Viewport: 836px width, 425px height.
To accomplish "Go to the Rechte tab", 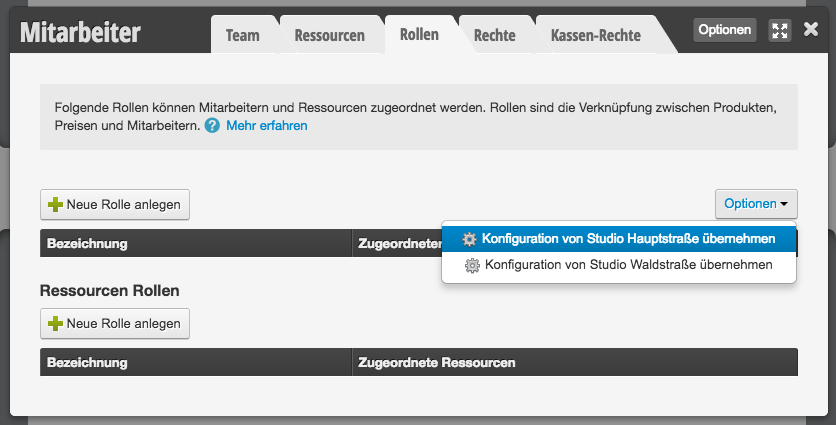I will [495, 35].
